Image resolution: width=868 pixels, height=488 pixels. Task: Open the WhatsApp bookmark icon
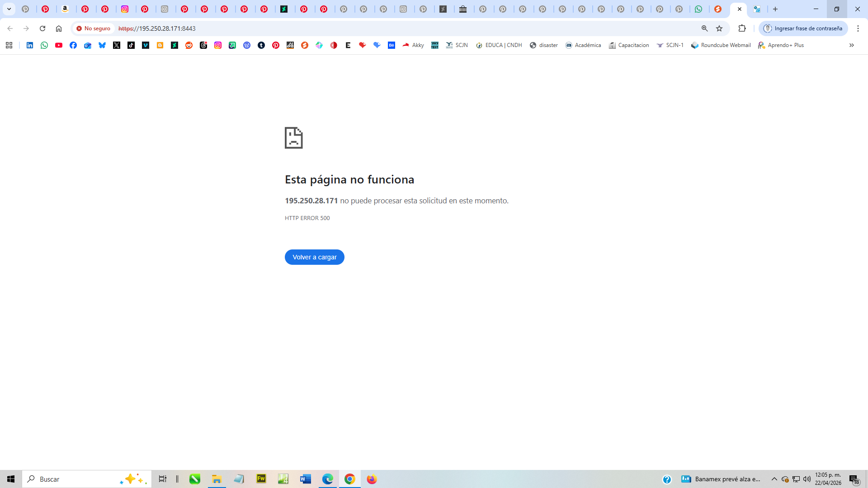pos(44,45)
